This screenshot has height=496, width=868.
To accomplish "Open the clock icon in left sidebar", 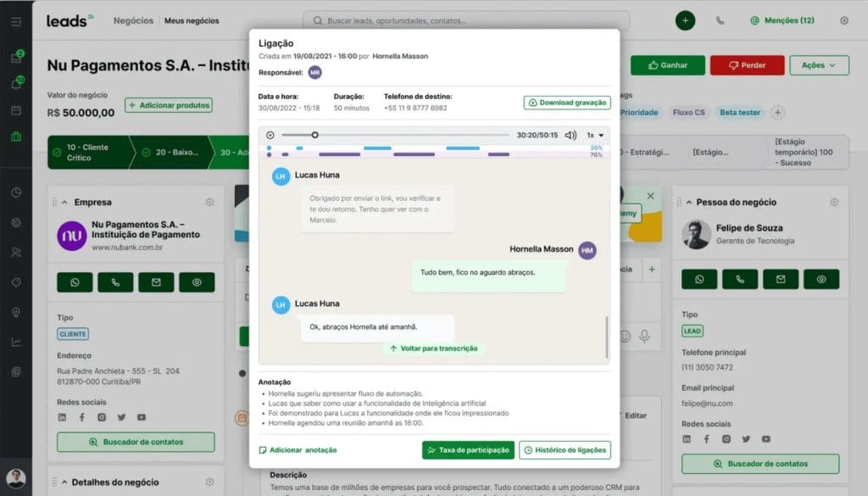I will [16, 192].
